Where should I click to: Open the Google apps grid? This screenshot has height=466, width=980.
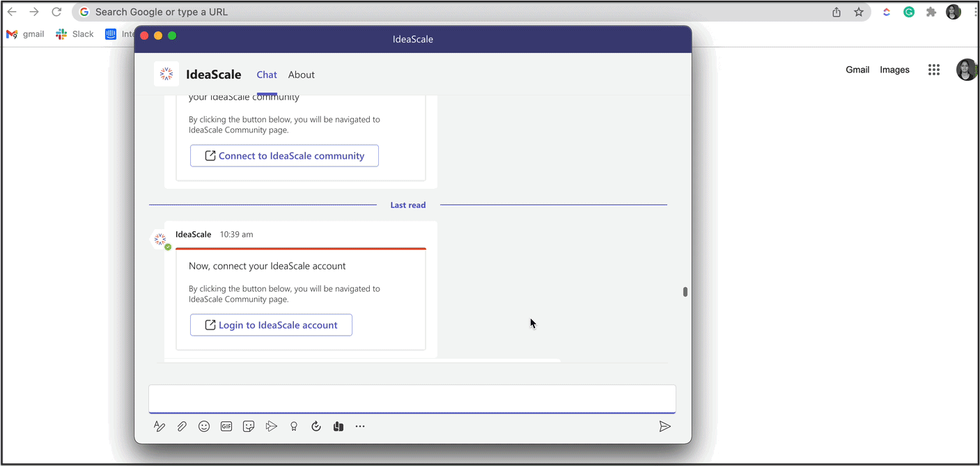934,70
